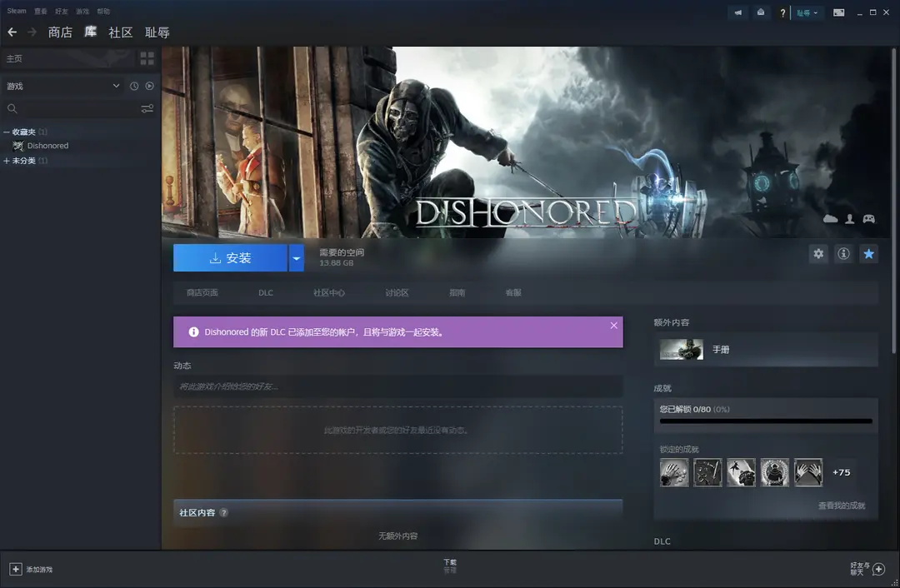Open the fourth locked achievement icon
Screen dimensions: 900x588
[775, 472]
